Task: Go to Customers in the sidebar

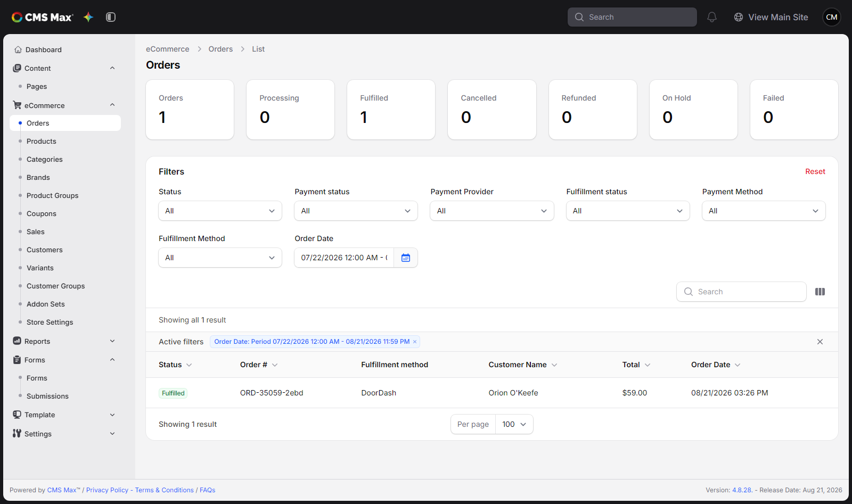Action: pos(45,250)
